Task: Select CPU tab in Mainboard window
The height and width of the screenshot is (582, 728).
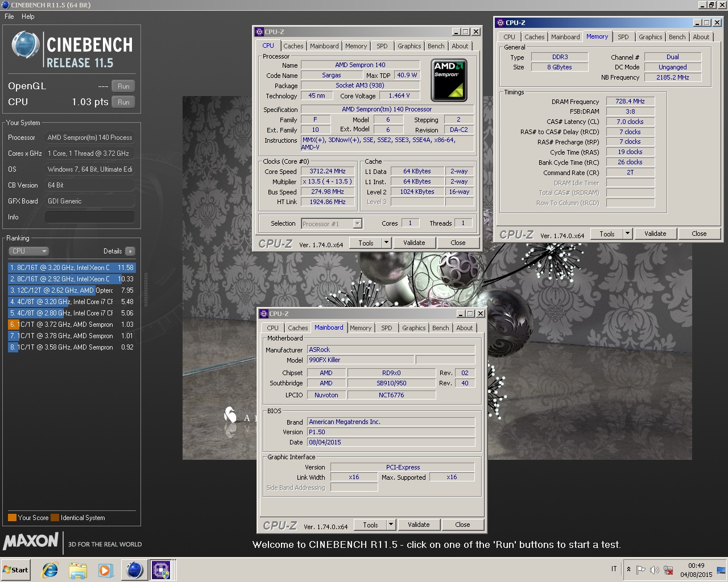Action: 273,328
